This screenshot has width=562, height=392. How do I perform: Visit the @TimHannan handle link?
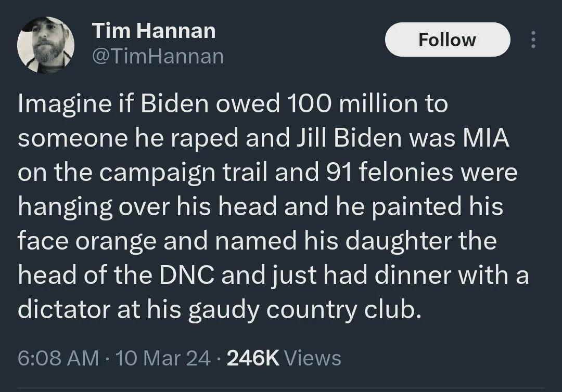click(158, 57)
